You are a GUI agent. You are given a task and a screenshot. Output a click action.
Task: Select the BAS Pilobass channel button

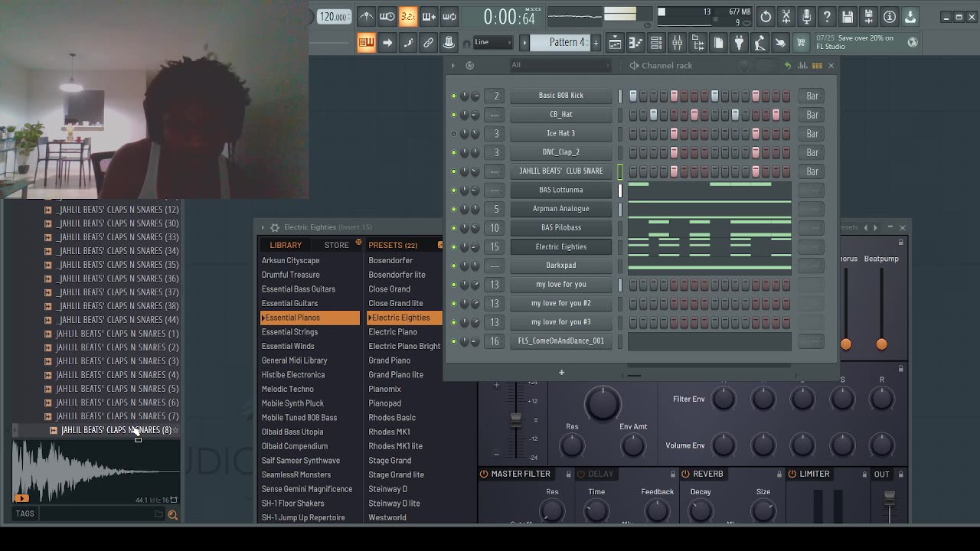[561, 228]
